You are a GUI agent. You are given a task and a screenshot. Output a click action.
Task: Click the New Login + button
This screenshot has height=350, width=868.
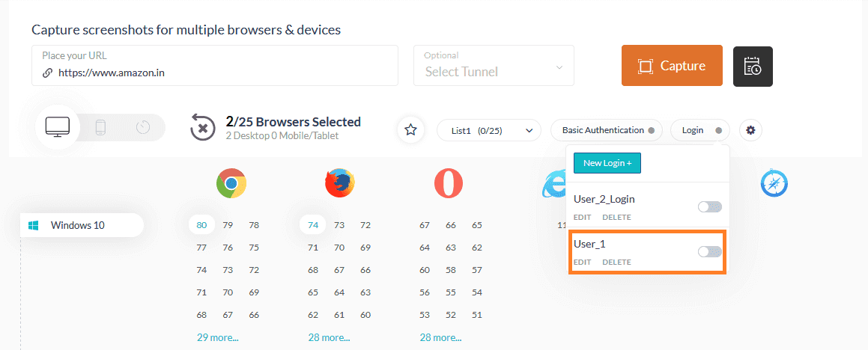(x=607, y=163)
